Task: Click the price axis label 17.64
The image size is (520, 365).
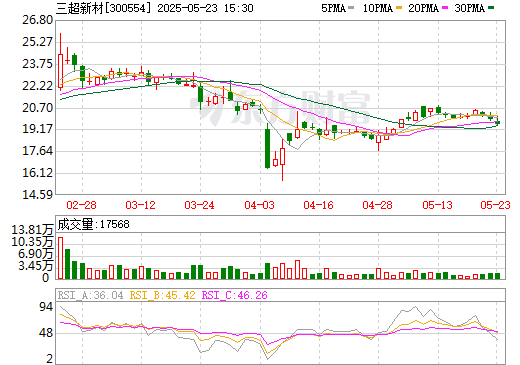Action: 37,151
